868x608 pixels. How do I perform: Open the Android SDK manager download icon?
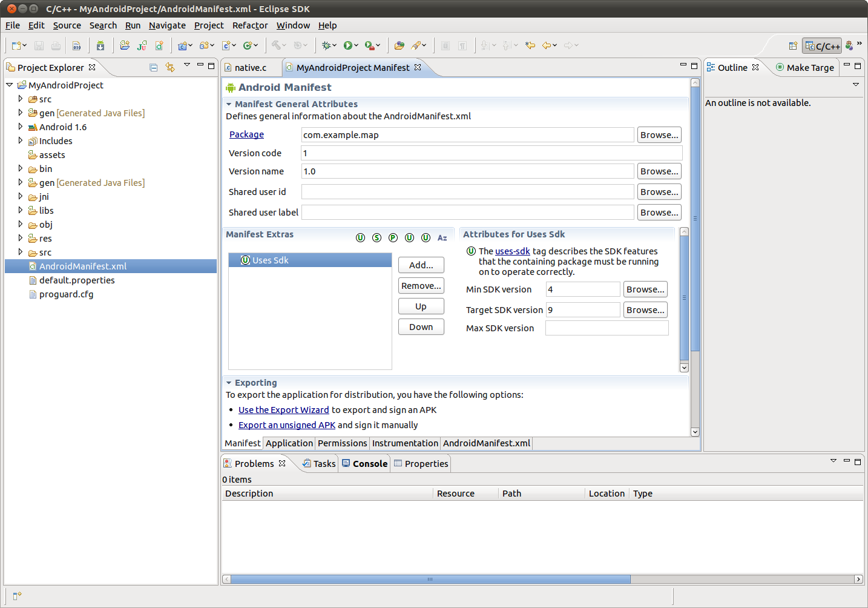tap(100, 45)
